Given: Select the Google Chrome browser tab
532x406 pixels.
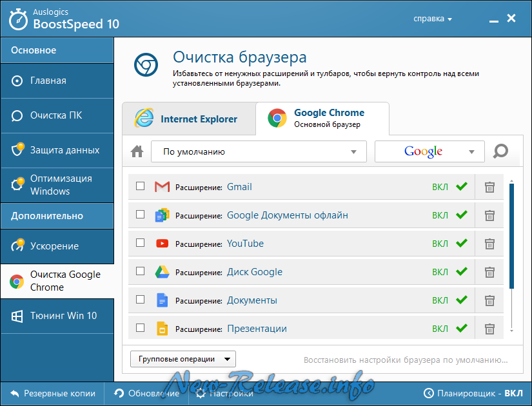Looking at the screenshot, I should point(322,119).
